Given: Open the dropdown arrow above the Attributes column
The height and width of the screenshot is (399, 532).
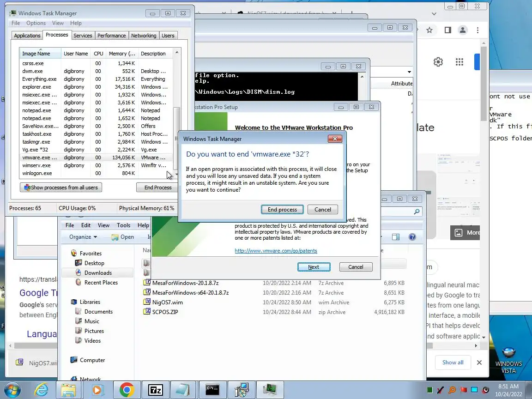Looking at the screenshot, I should point(409,72).
